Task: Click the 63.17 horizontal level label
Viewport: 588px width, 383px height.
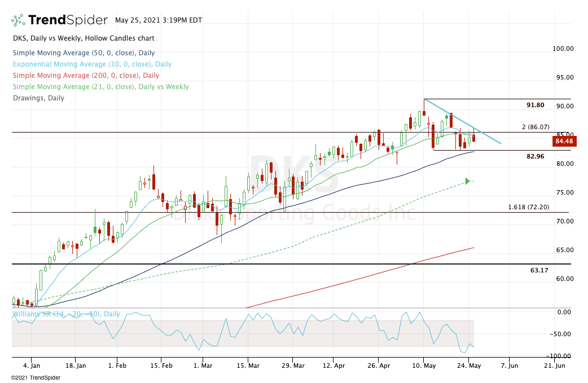Action: coord(539,270)
